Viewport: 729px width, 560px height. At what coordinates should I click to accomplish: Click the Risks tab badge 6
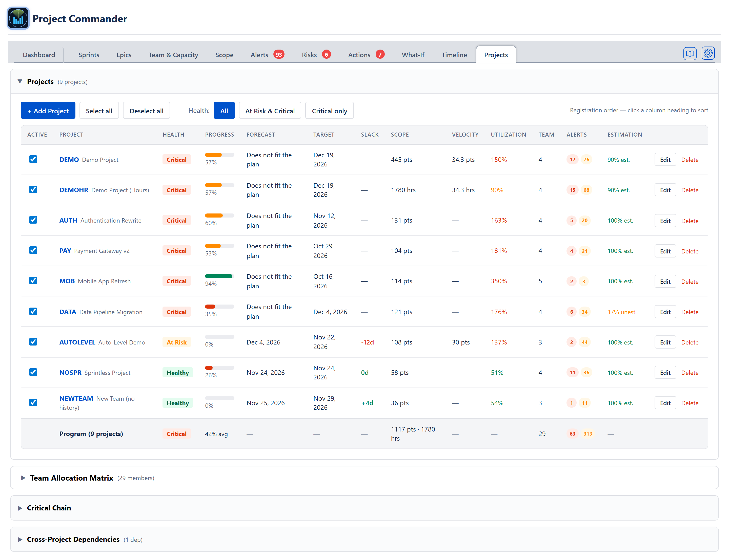(326, 54)
